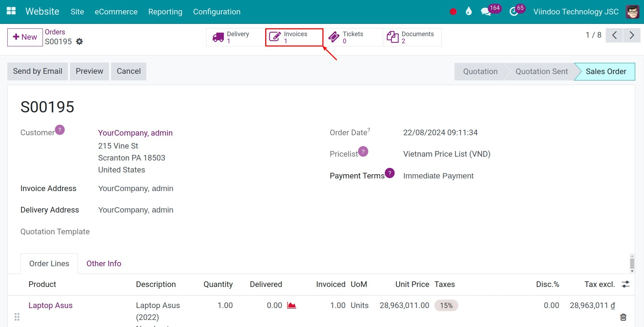Screen dimensions: 644x327
Task: Click the Payment Terms help question mark
Action: [x=390, y=173]
